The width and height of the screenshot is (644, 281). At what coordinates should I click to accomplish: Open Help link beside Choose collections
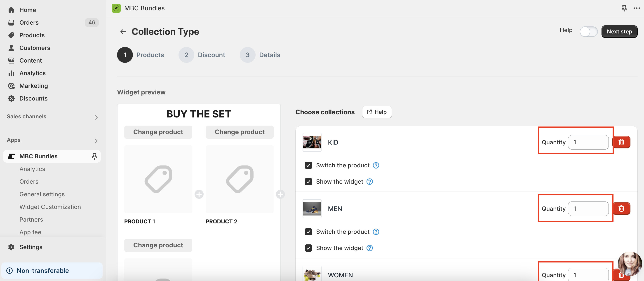[x=376, y=112]
